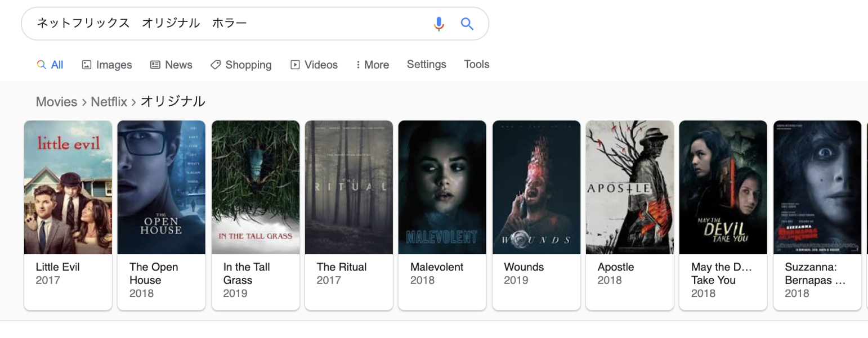Open The Open House poster
This screenshot has width=868, height=338.
(x=161, y=187)
